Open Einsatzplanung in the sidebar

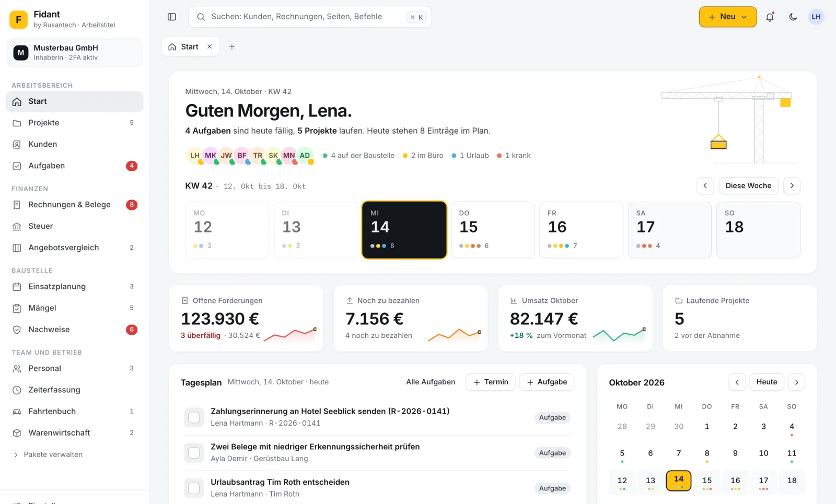tap(74, 286)
